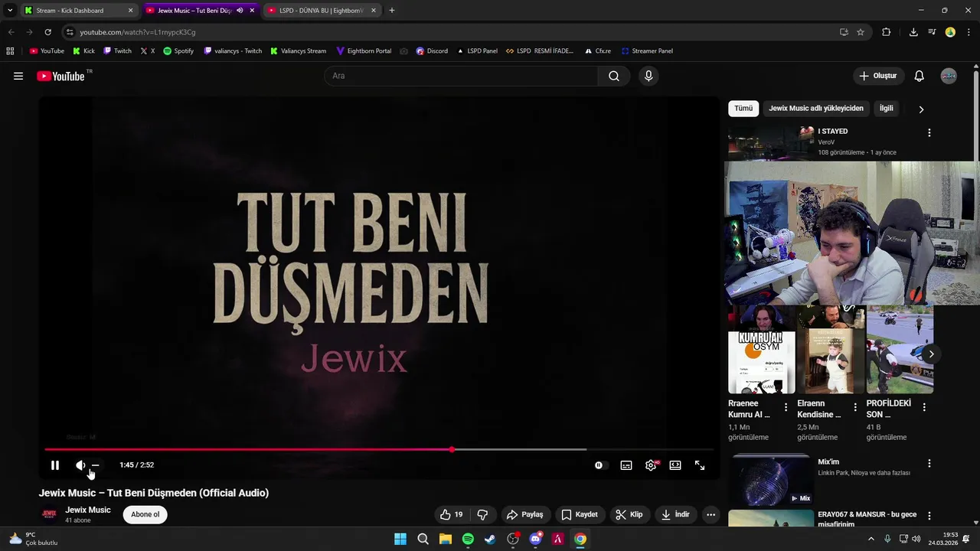Click the Klip scissors button
Viewport: 980px width, 551px height.
629,514
